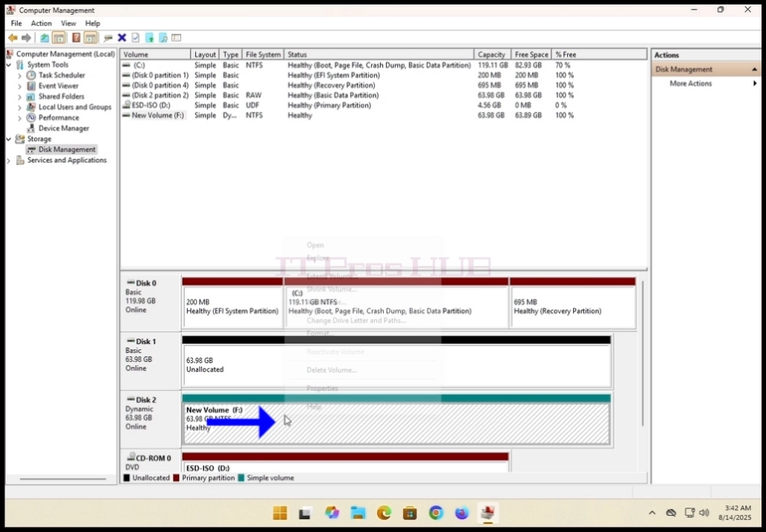The width and height of the screenshot is (766, 532).
Task: Sort by the Capacity column header
Action: [493, 54]
